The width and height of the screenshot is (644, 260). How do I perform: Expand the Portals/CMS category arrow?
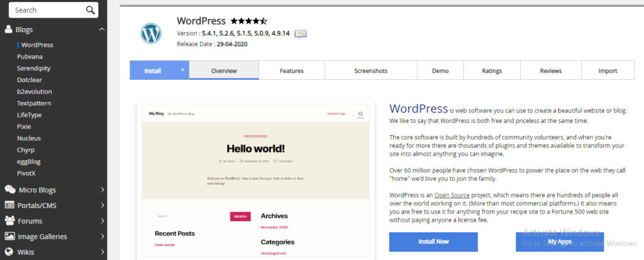[103, 205]
